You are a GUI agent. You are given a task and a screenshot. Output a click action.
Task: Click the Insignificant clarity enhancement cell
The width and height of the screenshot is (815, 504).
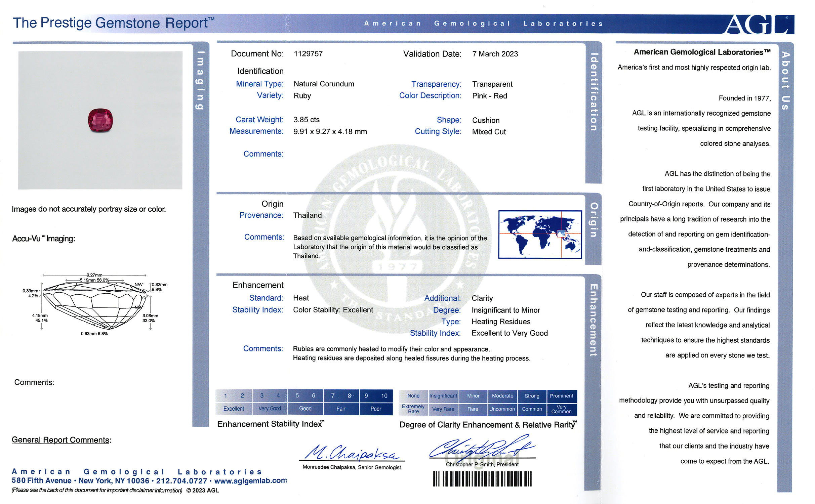pos(443,396)
